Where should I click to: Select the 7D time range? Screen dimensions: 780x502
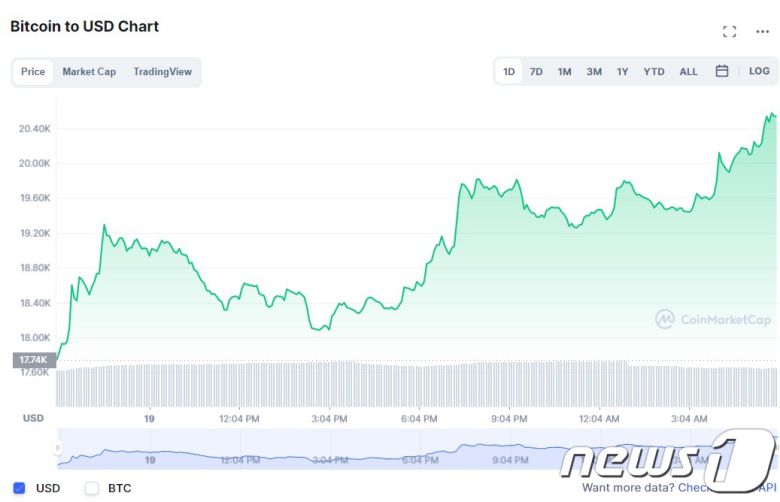[x=536, y=71]
